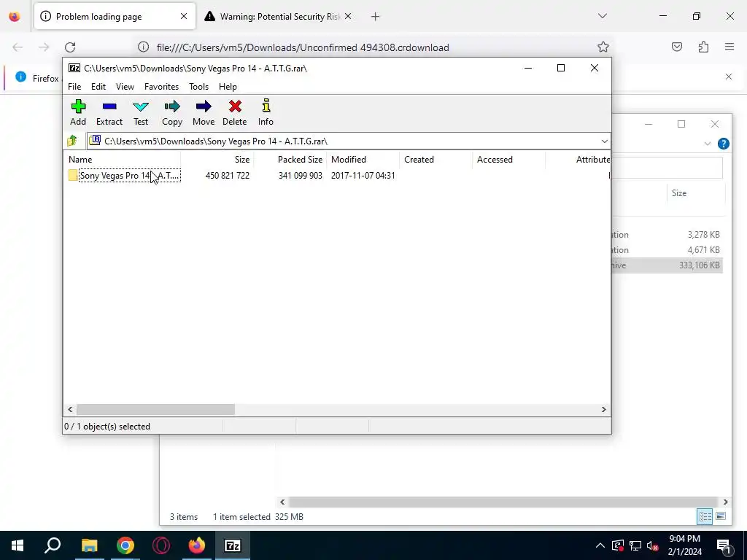Screen dimensions: 747x560
Task: Click the Firefox forward arrow
Action: click(44, 47)
